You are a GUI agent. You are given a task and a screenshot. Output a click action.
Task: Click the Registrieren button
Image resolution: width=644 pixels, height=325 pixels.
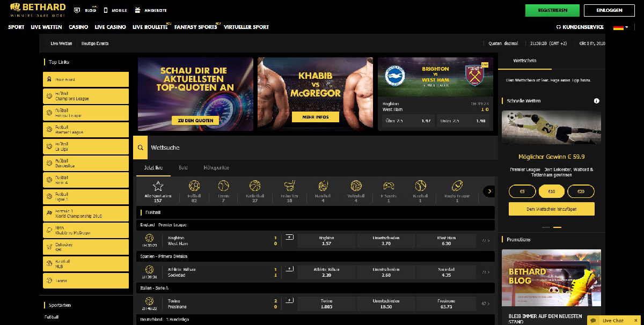[x=552, y=10]
